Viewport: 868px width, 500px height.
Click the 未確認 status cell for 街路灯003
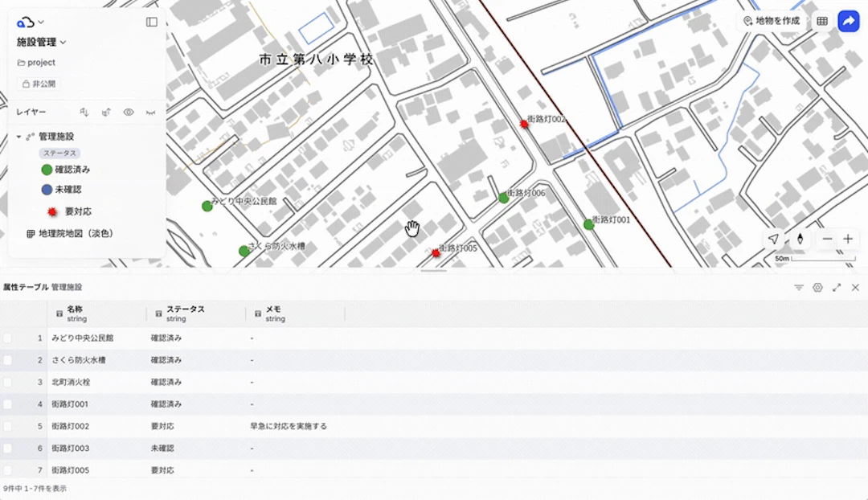point(196,449)
